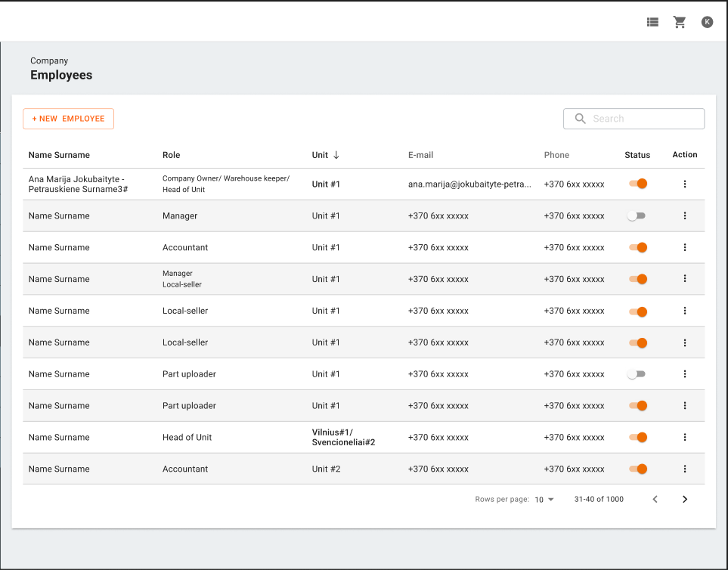Go to the next page of employees

coord(685,499)
